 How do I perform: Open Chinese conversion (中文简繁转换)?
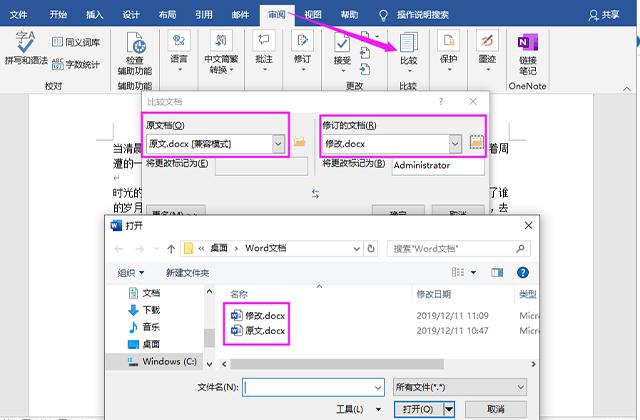coord(221,51)
